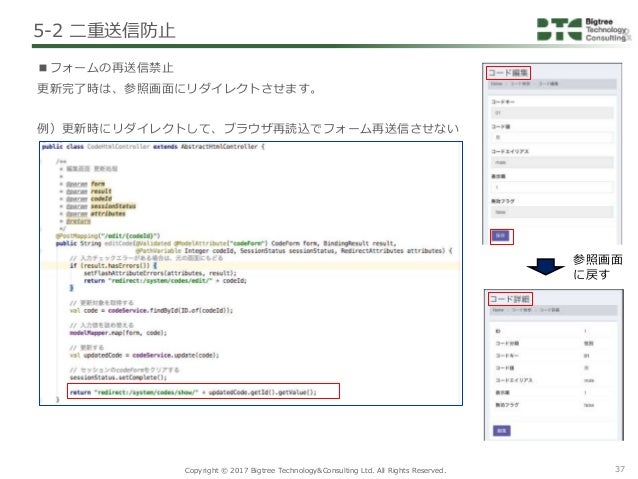Click the middle breadcrumb link in コード編集 screen
This screenshot has height=479, width=638.
click(520, 84)
